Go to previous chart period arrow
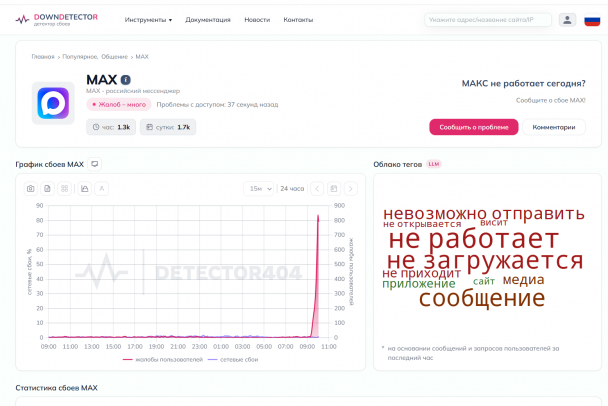The height and width of the screenshot is (406, 608). [x=317, y=188]
